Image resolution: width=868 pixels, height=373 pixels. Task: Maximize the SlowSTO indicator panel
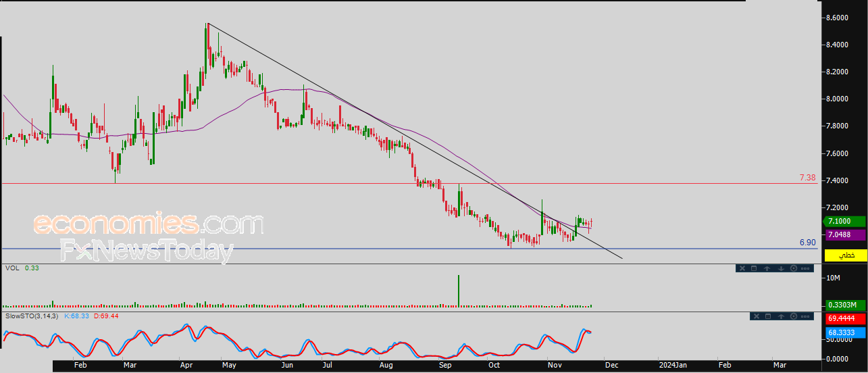pyautogui.click(x=768, y=316)
